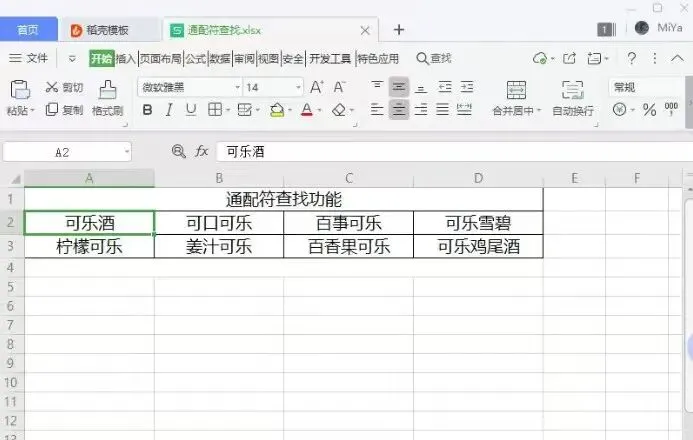This screenshot has height=440, width=693.
Task: Click the Paste icon
Action: (19, 90)
